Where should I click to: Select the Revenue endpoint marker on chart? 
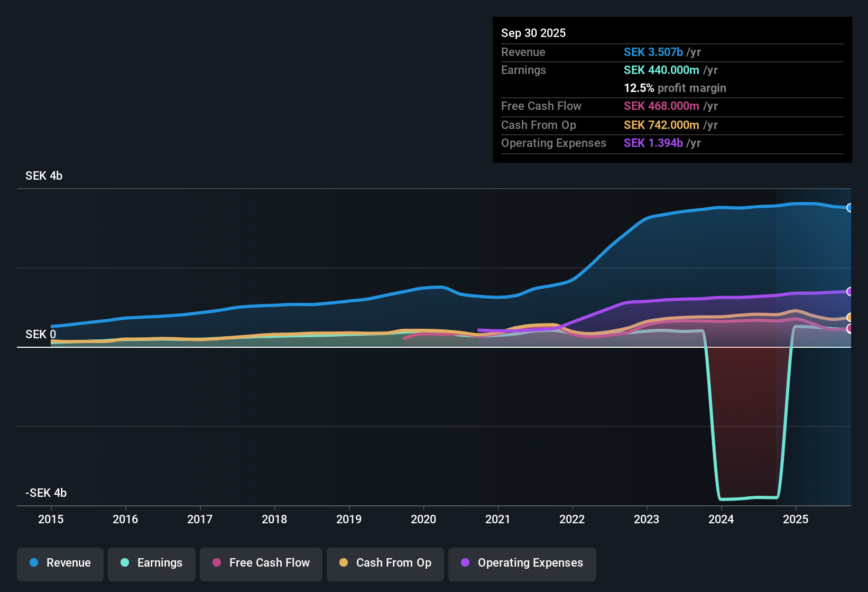(850, 208)
